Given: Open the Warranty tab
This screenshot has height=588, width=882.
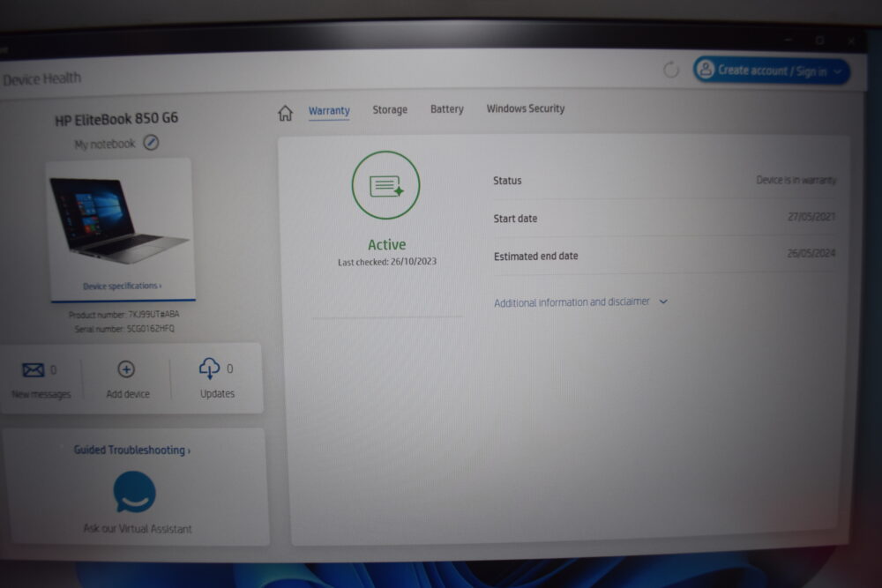Looking at the screenshot, I should (x=329, y=111).
